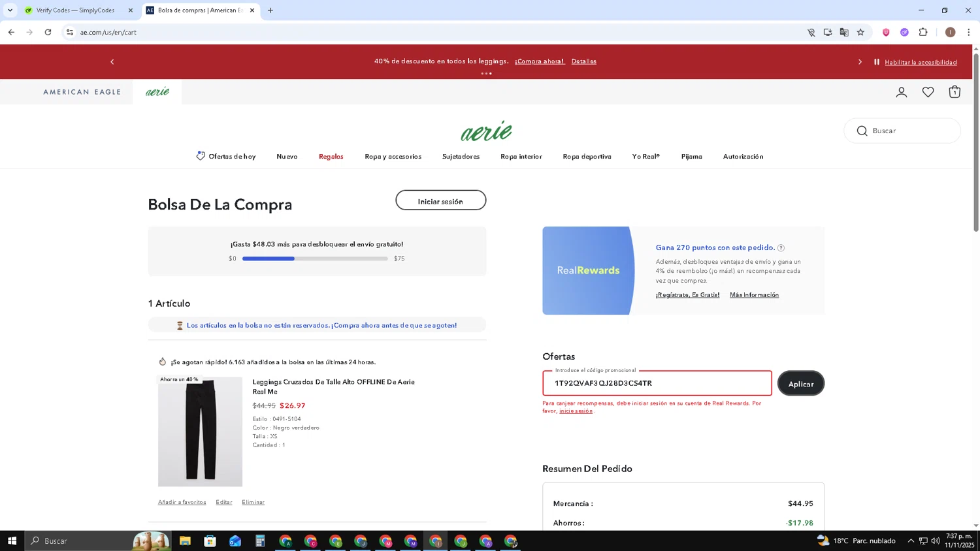Open the Detalles banner link
This screenshot has height=551, width=980.
coord(584,61)
